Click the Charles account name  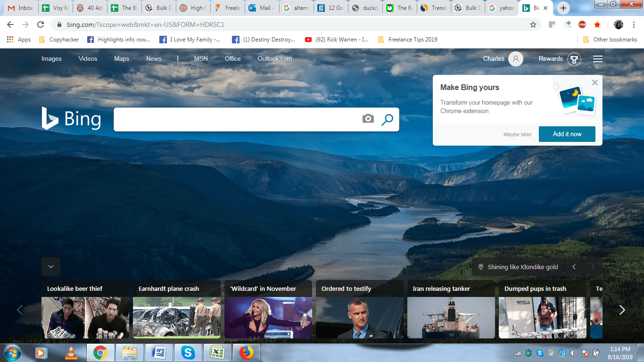pos(494,59)
